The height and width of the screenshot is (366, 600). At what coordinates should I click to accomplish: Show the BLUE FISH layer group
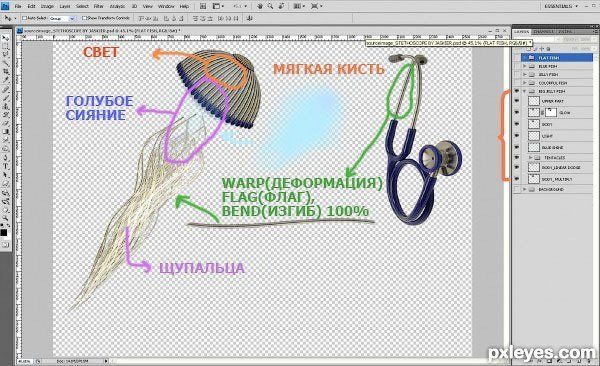(517, 66)
